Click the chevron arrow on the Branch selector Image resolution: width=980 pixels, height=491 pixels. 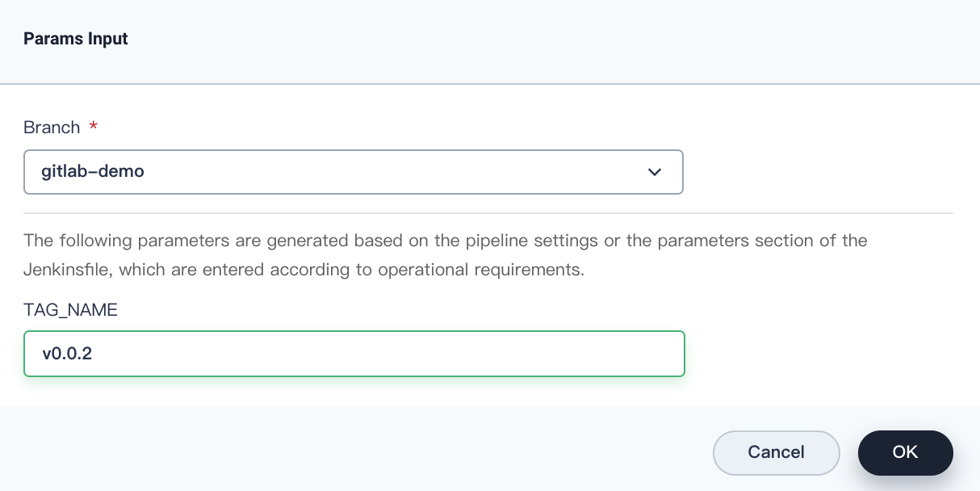coord(654,172)
